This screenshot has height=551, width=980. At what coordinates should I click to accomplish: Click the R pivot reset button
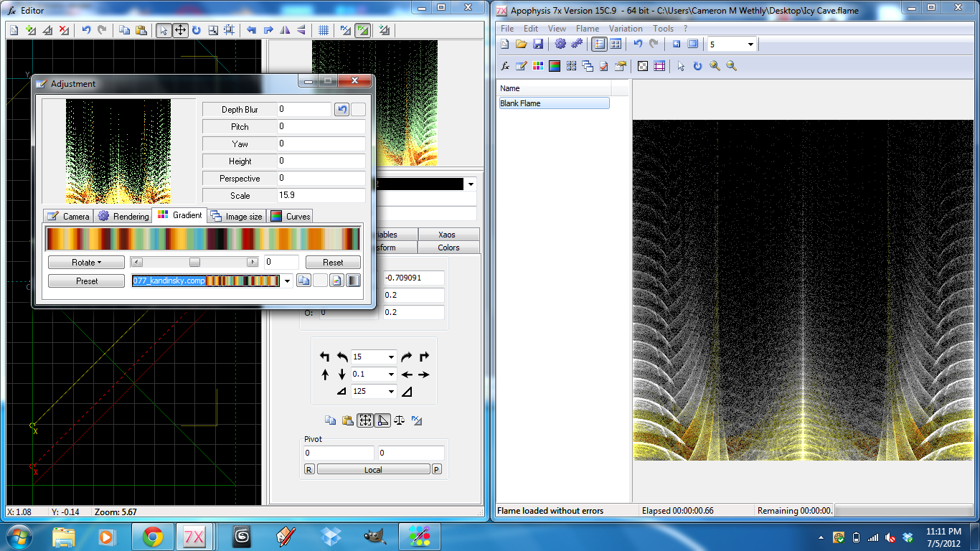[x=309, y=470]
